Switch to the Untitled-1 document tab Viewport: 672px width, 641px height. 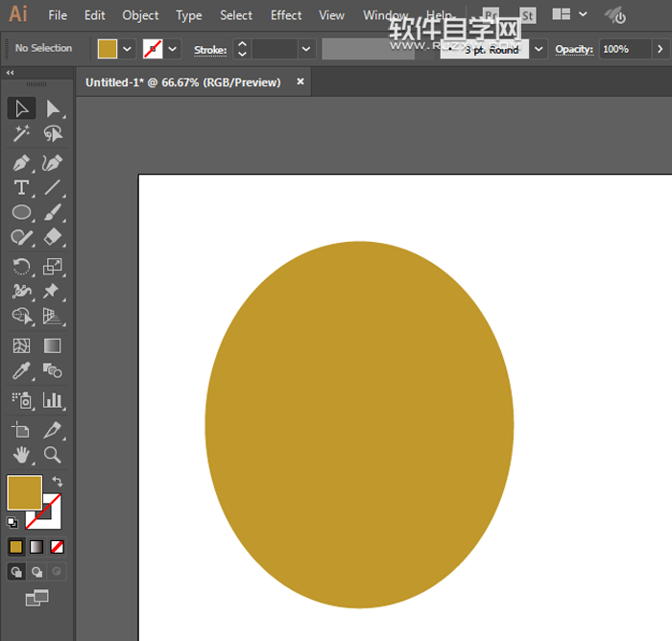click(x=182, y=83)
